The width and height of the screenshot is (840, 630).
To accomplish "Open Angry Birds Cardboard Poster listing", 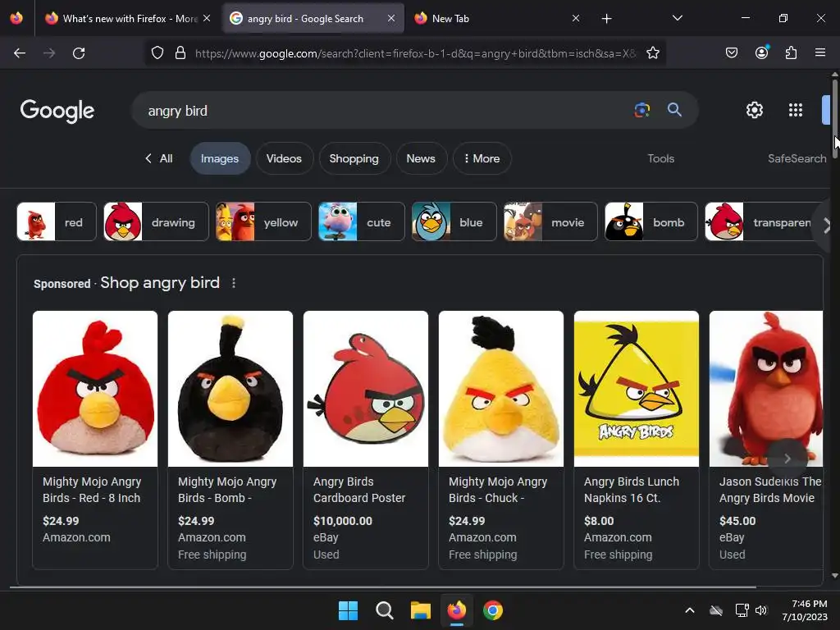I will click(366, 440).
